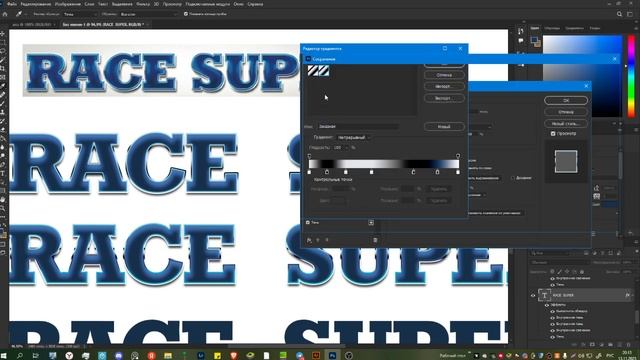Hide the RACE SUPER text layer
Viewport: 640px width, 360px height.
[x=533, y=295]
